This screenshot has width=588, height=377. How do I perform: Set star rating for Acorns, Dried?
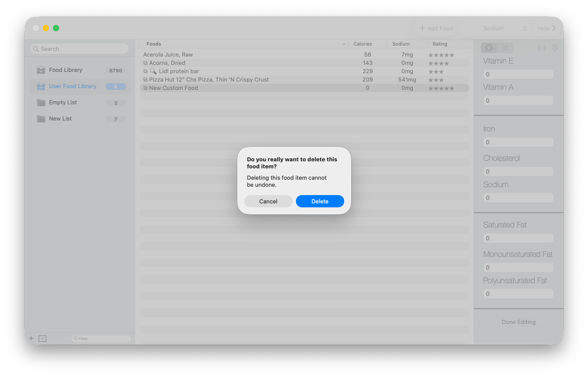pos(439,64)
